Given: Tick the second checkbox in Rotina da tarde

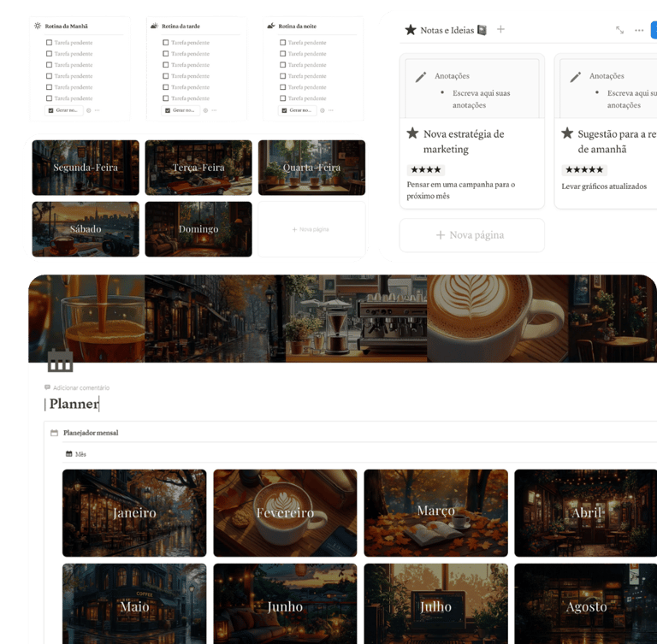Looking at the screenshot, I should [165, 54].
